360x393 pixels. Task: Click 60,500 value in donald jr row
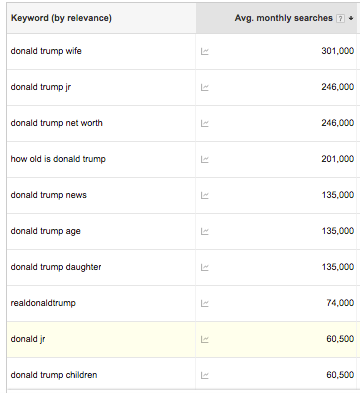click(x=340, y=339)
